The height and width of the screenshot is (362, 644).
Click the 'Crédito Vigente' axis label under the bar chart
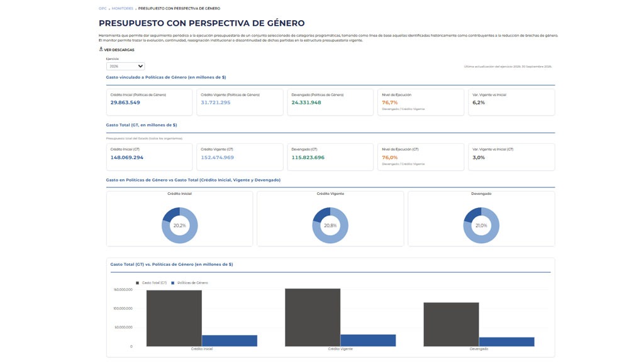340,349
